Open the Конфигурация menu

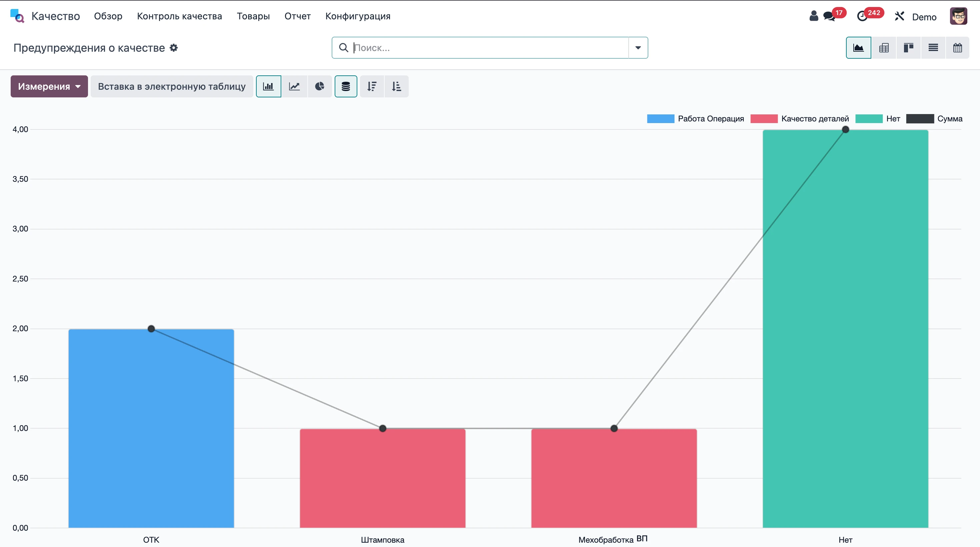point(358,16)
